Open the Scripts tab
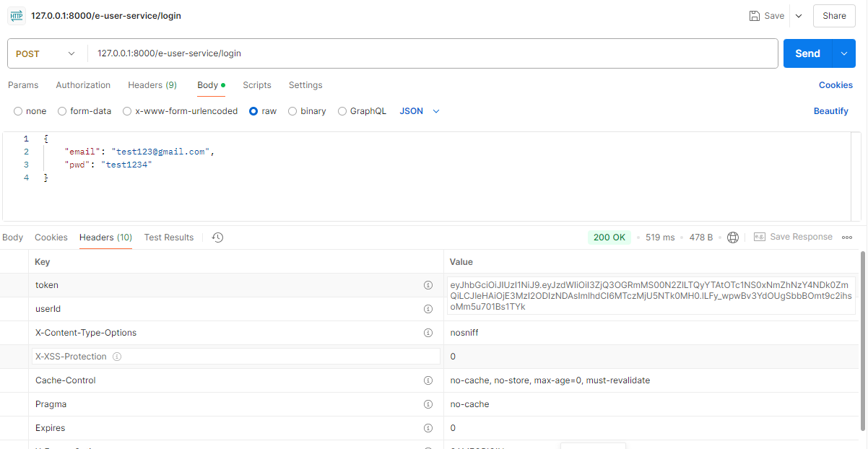Viewport: 868px width, 449px height. [257, 85]
